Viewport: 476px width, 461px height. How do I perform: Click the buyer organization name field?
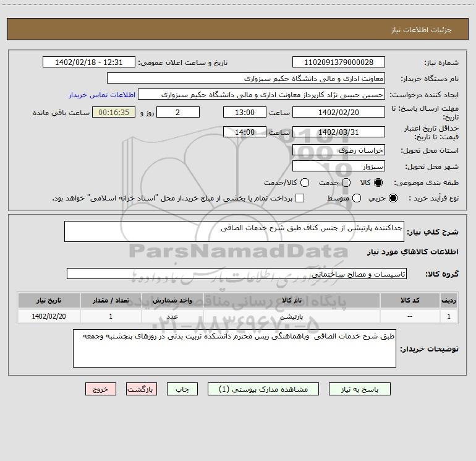[246, 79]
